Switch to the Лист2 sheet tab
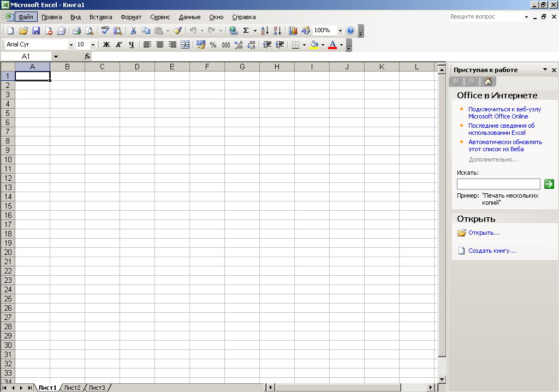559x392 pixels. tap(72, 388)
